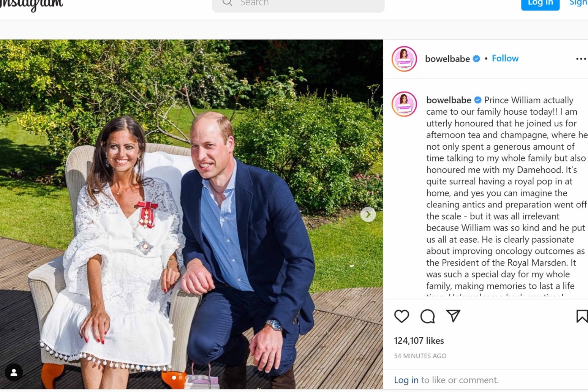Image resolution: width=588 pixels, height=392 pixels.
Task: Like the post with the heart icon
Action: coord(401,316)
